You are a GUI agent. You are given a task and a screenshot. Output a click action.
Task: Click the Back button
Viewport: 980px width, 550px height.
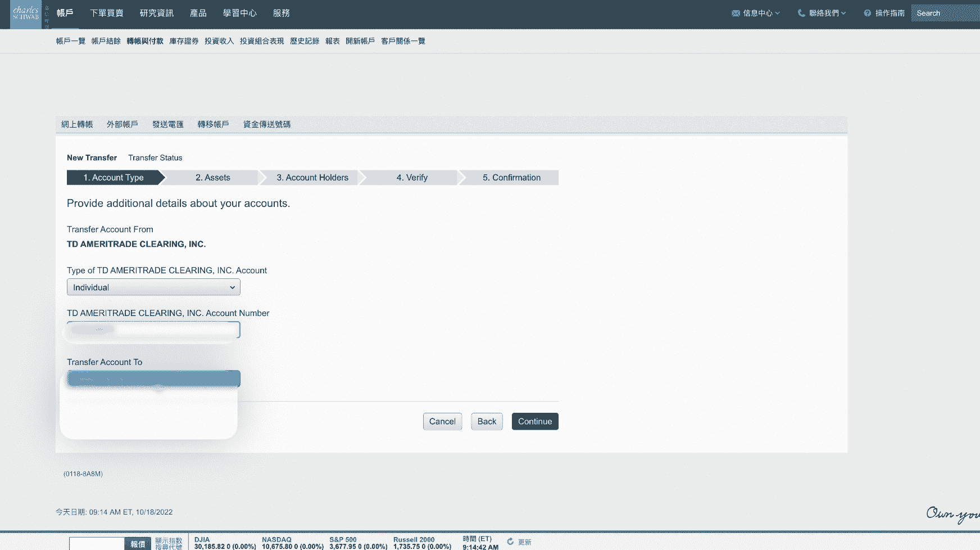[x=487, y=422]
